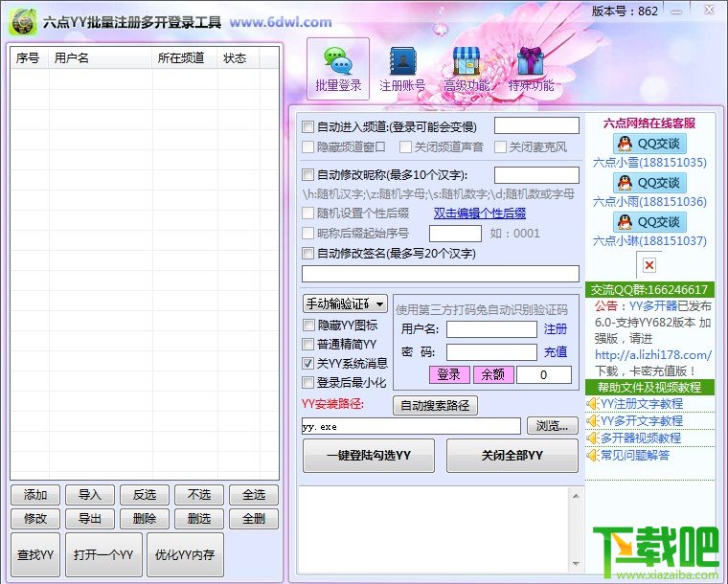This screenshot has height=584, width=728.
Task: Open the 高级功能 shop icon tab
Action: 466,69
